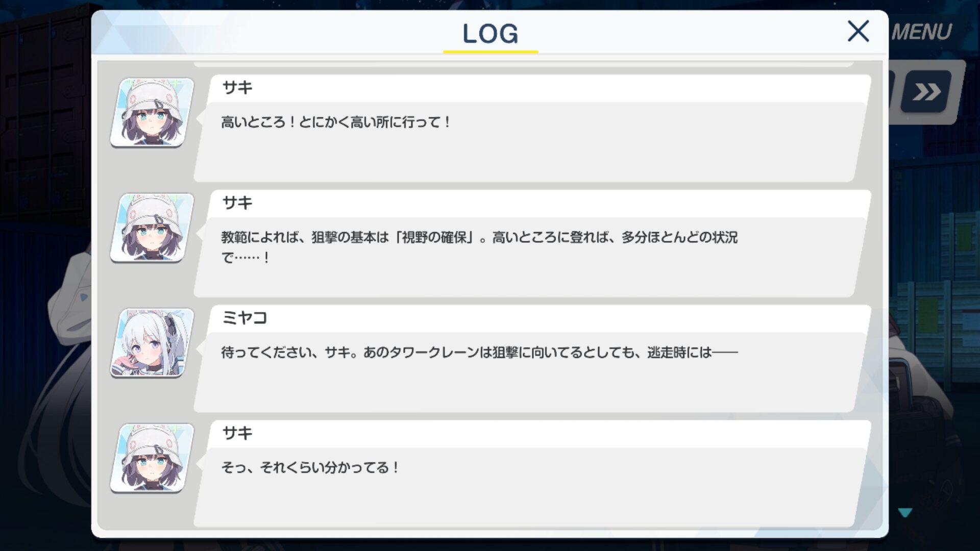Select the dialogue starting with 教範によれば
Viewport: 980px width, 551px height.
tap(479, 247)
